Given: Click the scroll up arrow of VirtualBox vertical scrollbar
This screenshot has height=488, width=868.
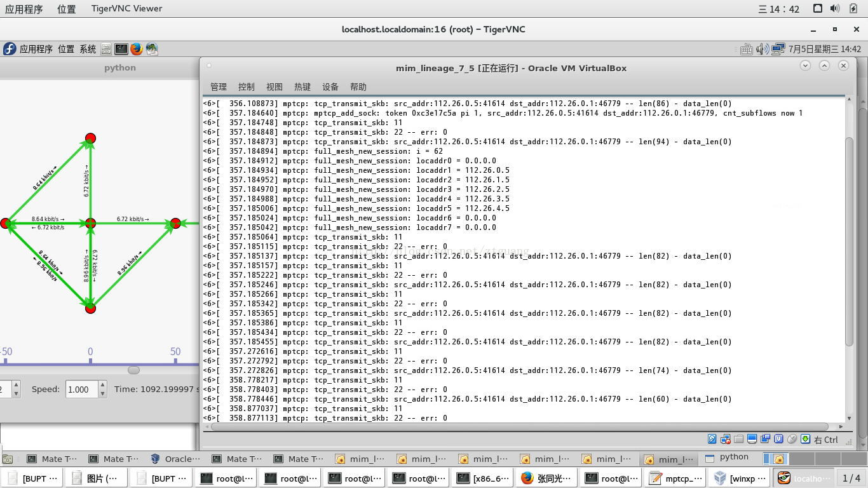Looking at the screenshot, I should click(850, 100).
